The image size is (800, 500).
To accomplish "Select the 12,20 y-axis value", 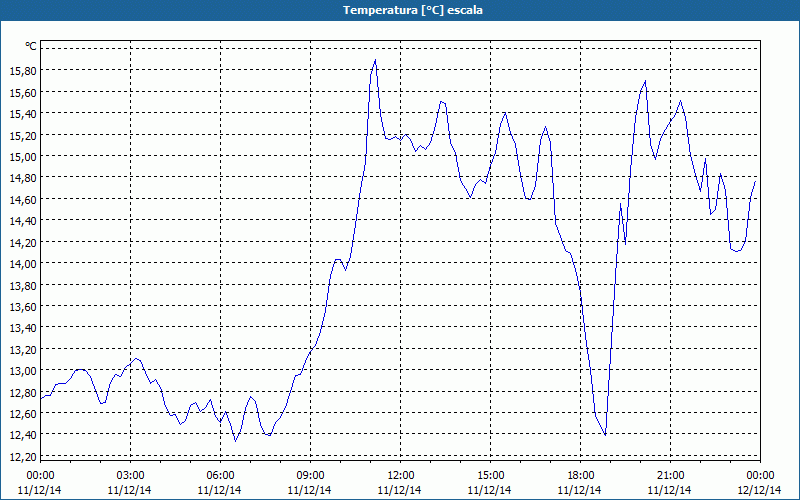I will point(23,457).
